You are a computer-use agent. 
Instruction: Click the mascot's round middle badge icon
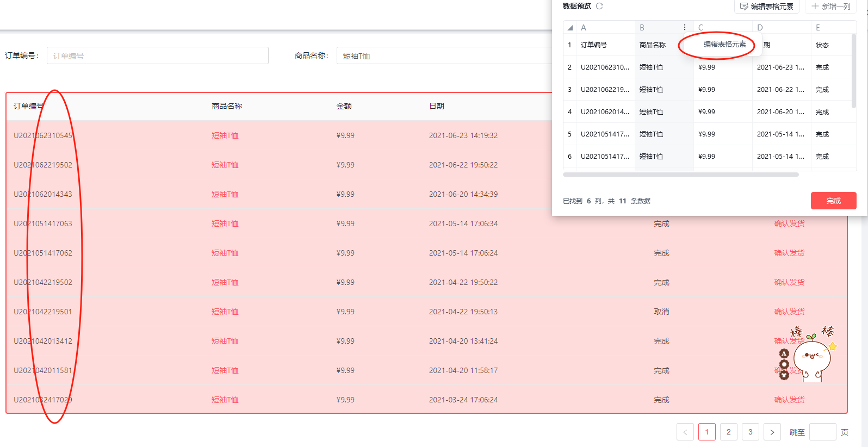click(784, 364)
